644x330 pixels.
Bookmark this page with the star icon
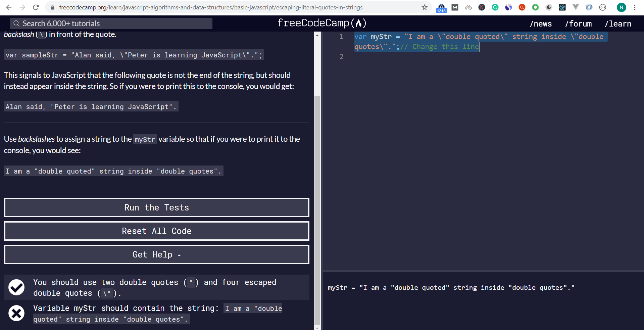pos(425,7)
